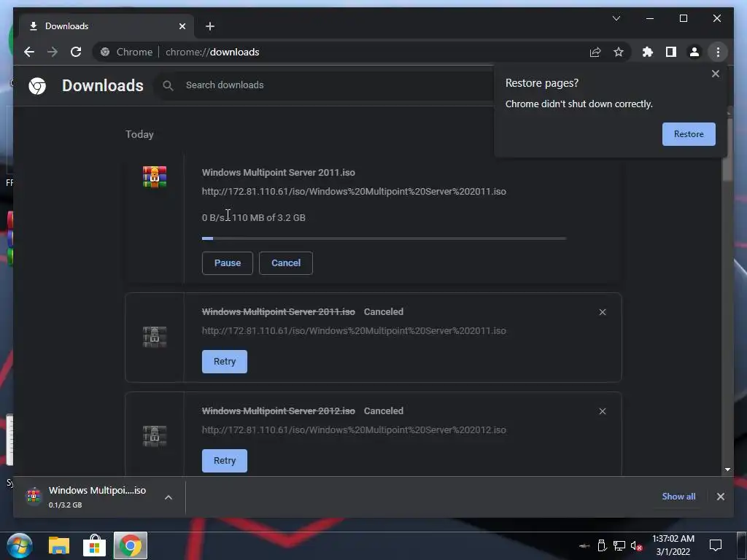Open the Windows Start menu

pos(20,545)
